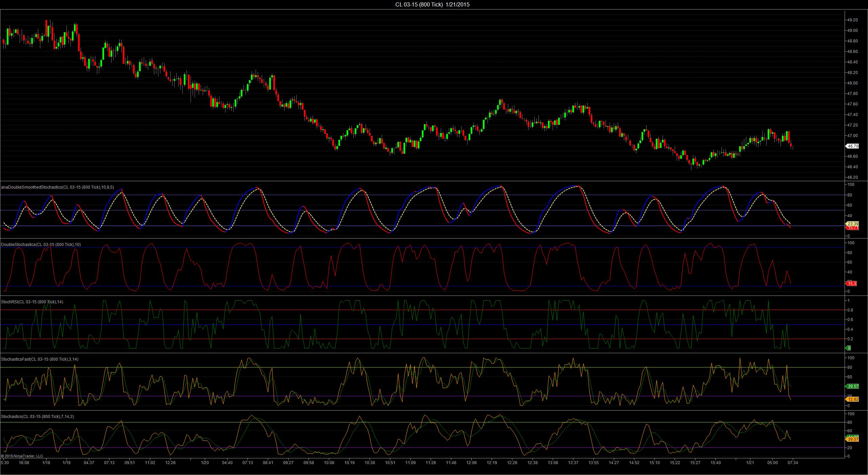Click the 1/20 date axis label
Screen dimensions: 868x475
point(205,462)
